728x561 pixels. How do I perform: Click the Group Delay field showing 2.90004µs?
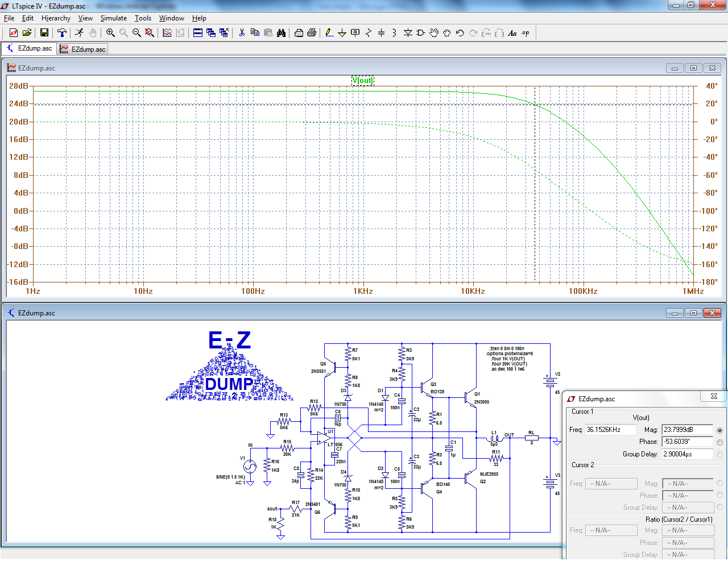[x=688, y=454]
